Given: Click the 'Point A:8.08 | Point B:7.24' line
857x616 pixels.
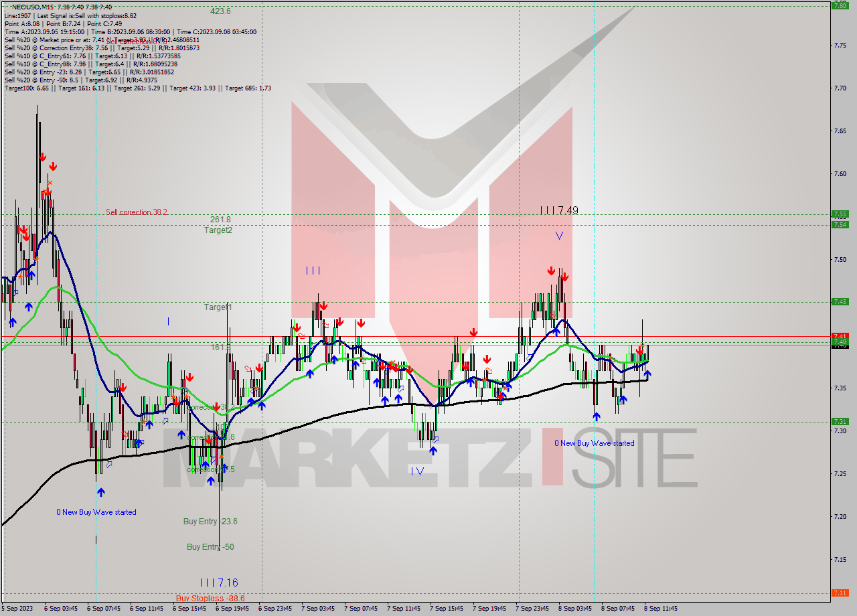Looking at the screenshot, I should [63, 23].
